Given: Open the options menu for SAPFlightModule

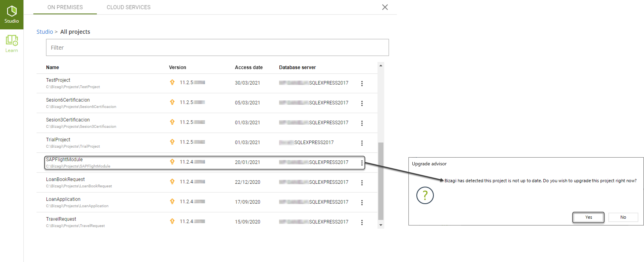Looking at the screenshot, I should pos(362,163).
